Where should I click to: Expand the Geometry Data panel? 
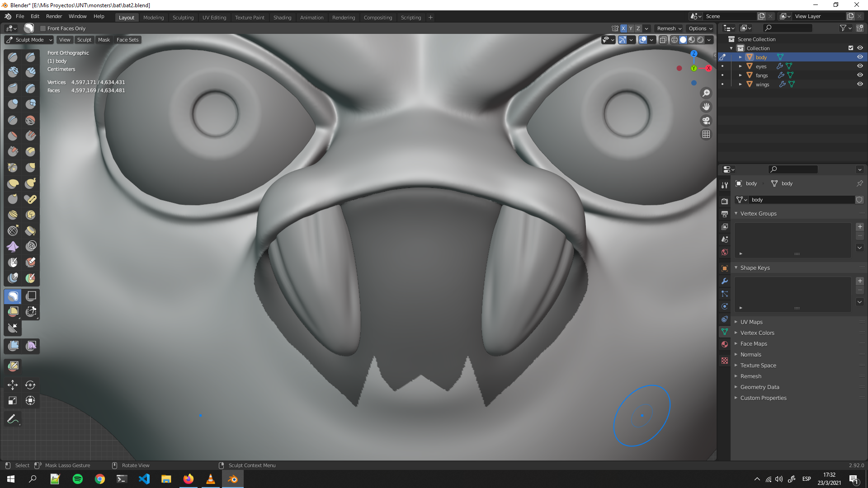(759, 387)
